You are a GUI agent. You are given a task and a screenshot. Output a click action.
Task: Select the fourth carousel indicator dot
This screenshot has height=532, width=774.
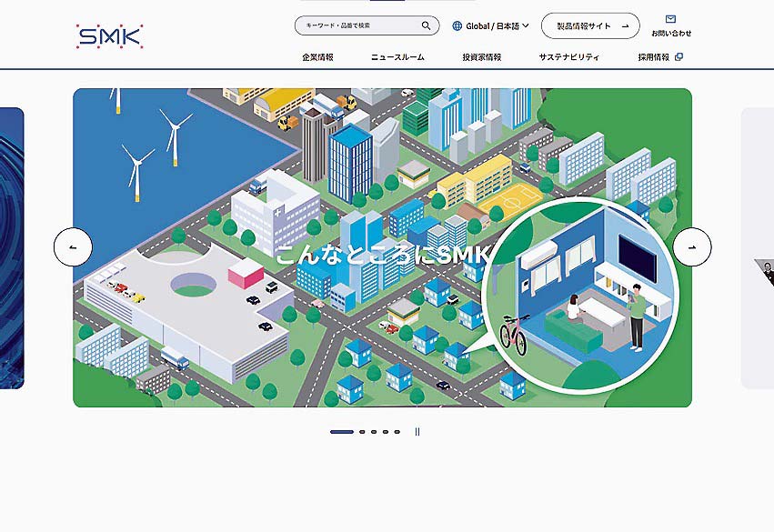coord(386,432)
